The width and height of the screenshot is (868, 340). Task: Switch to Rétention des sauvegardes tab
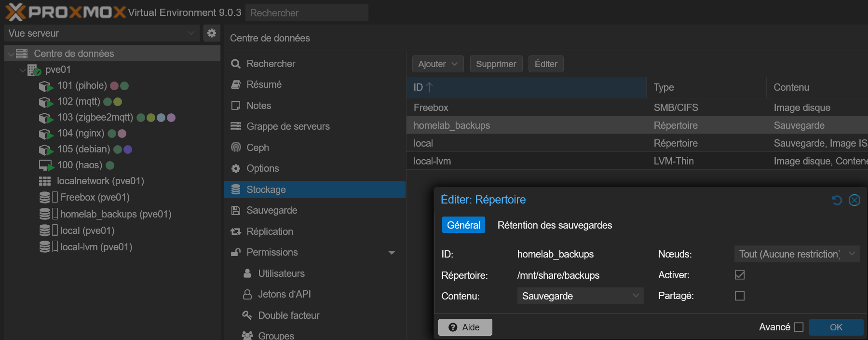[555, 225]
